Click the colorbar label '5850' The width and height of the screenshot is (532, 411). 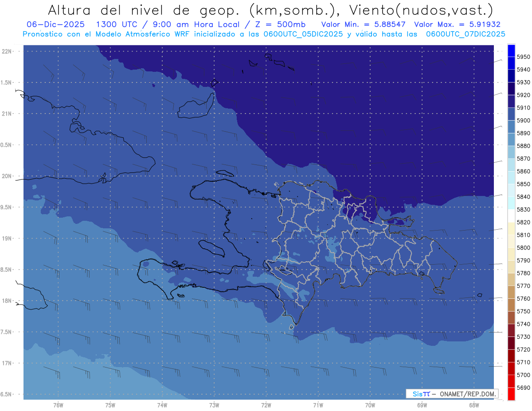pyautogui.click(x=523, y=184)
